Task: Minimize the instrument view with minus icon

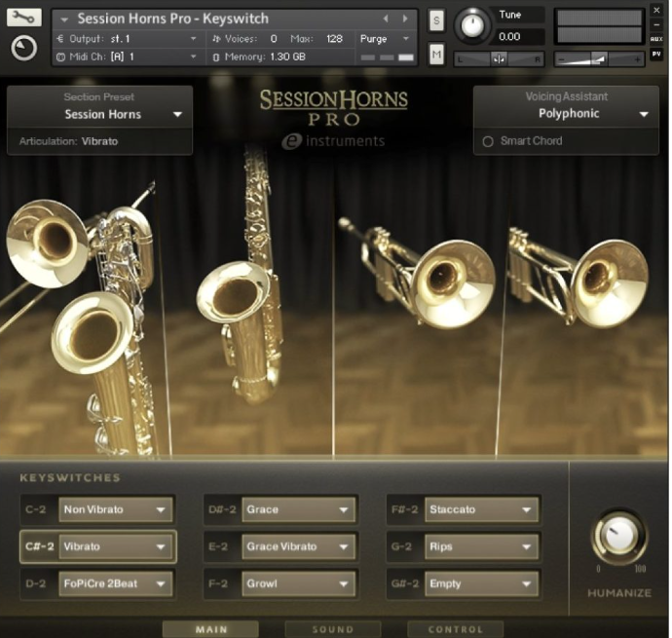Action: [656, 25]
